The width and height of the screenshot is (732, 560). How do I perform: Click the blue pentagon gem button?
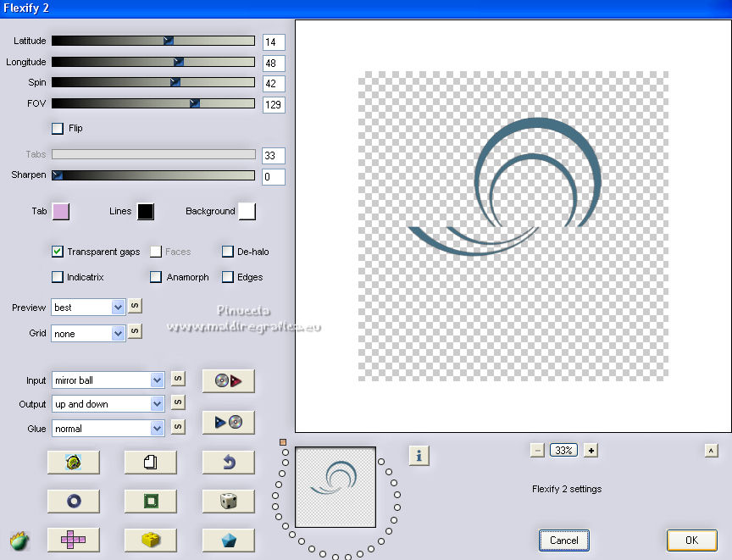click(x=228, y=540)
